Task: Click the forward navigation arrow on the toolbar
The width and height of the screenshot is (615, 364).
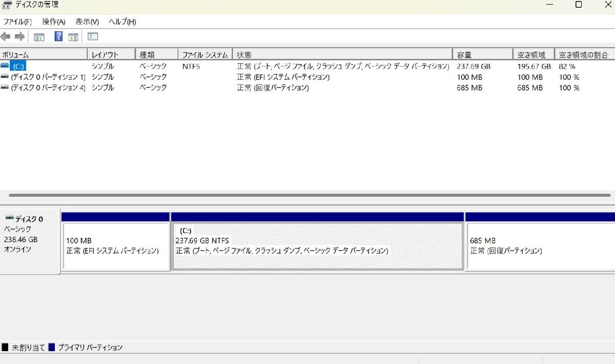Action: click(19, 36)
